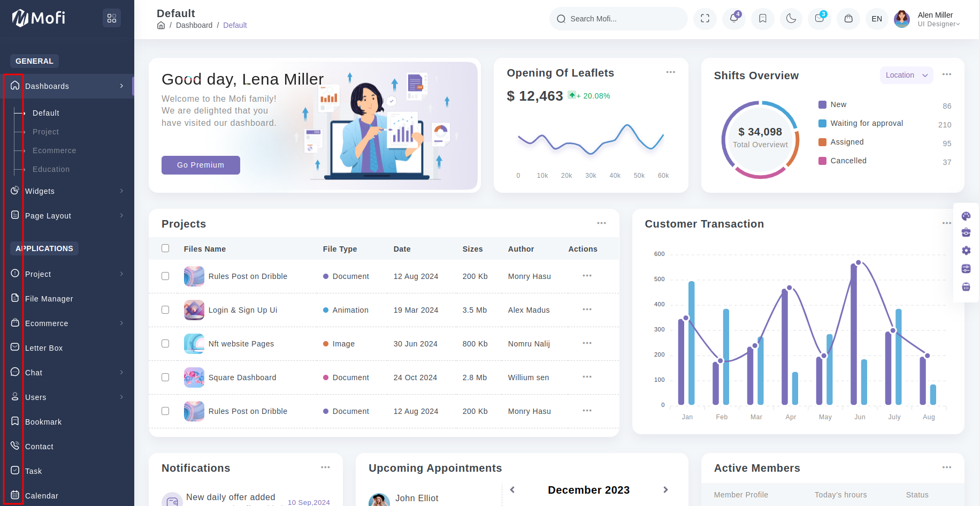Click the bookmark icon in top bar
The image size is (980, 506).
(x=762, y=19)
